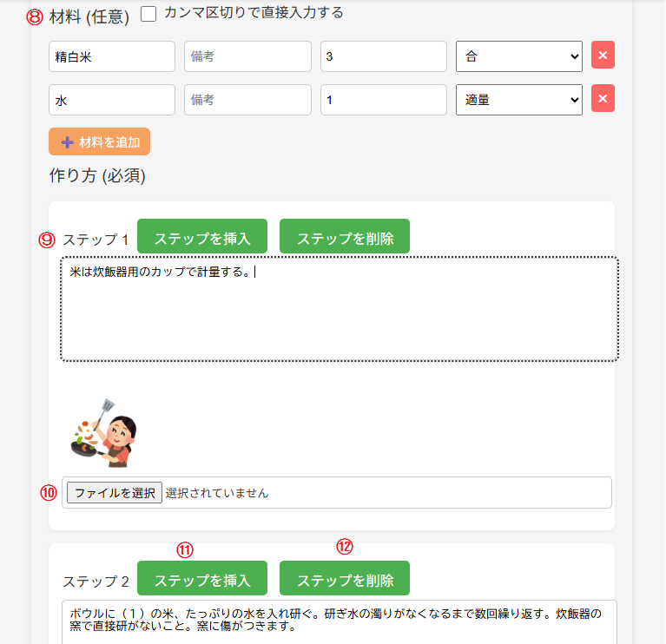Click the quantity field containing 3
Screen dimensions: 666x644
[383, 56]
